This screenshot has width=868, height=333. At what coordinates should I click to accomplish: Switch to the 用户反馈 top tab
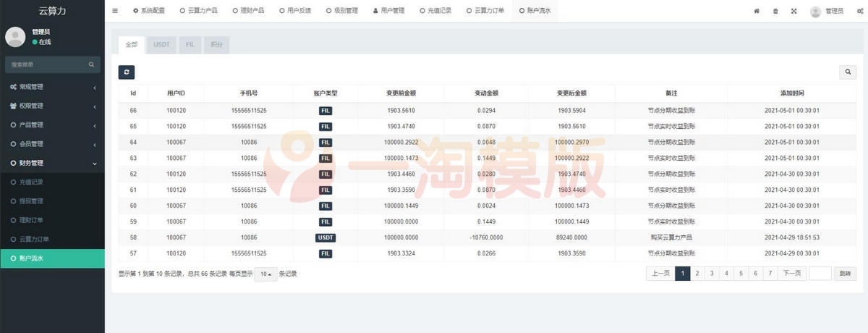click(294, 11)
